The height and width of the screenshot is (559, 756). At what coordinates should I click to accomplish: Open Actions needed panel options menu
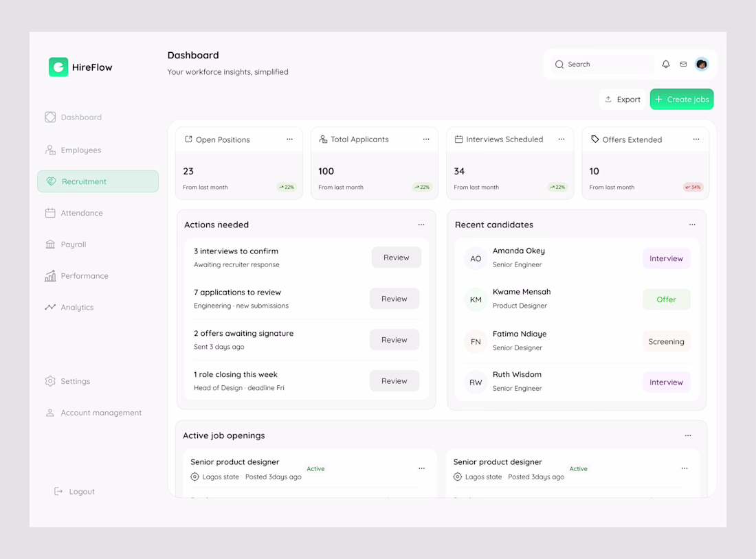[421, 225]
